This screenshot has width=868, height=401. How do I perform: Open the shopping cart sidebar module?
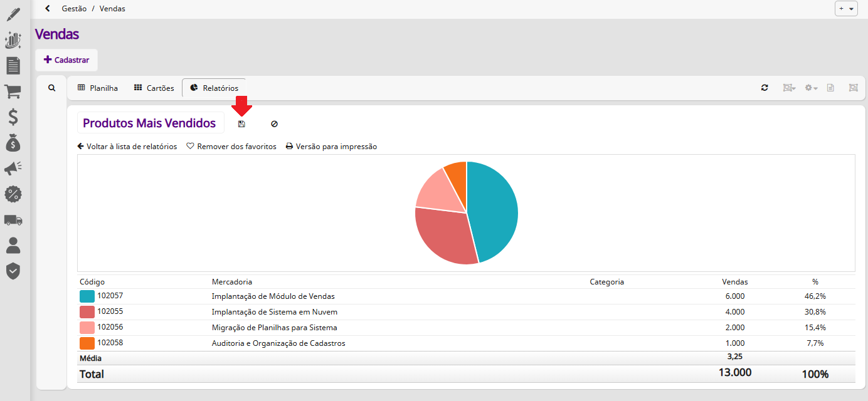(13, 91)
